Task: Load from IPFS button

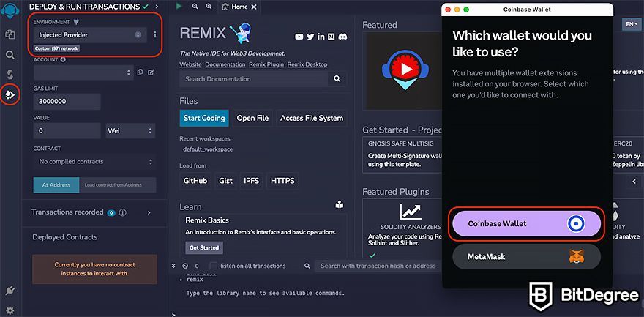Action: [251, 181]
